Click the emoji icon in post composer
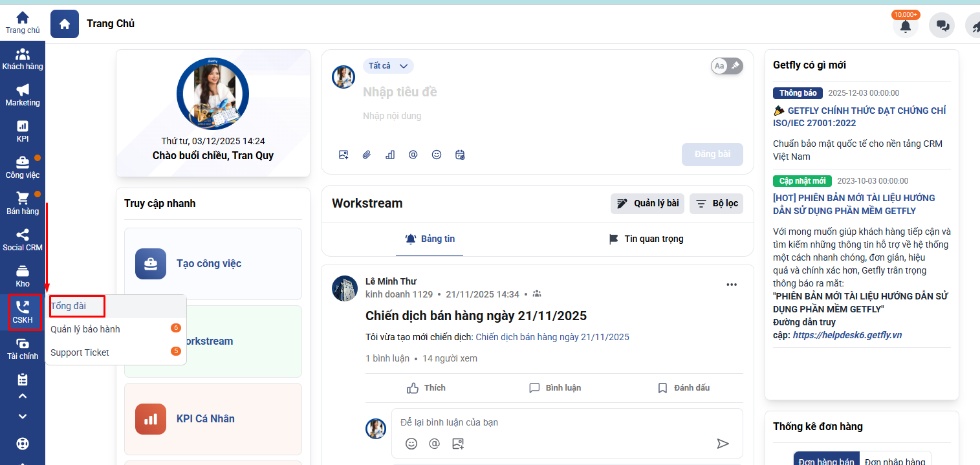The image size is (980, 465). (x=437, y=155)
